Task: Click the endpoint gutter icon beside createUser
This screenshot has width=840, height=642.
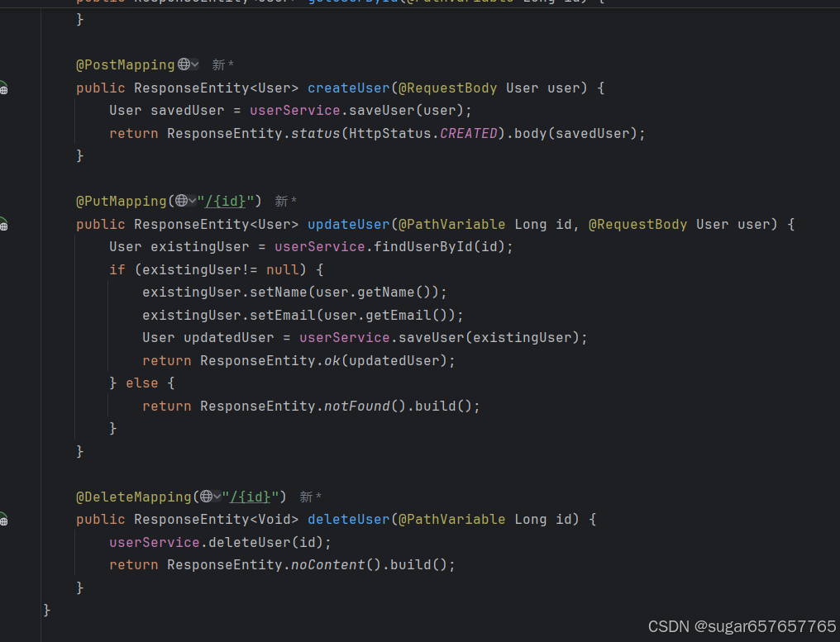Action: click(x=3, y=88)
